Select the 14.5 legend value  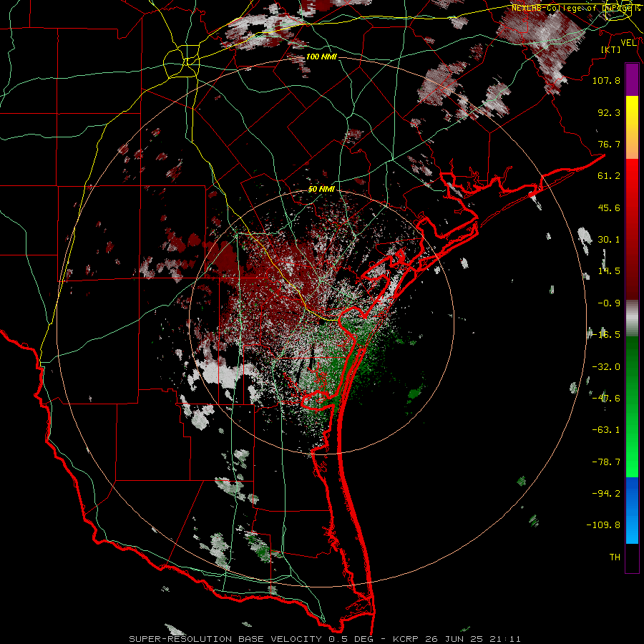[x=609, y=271]
